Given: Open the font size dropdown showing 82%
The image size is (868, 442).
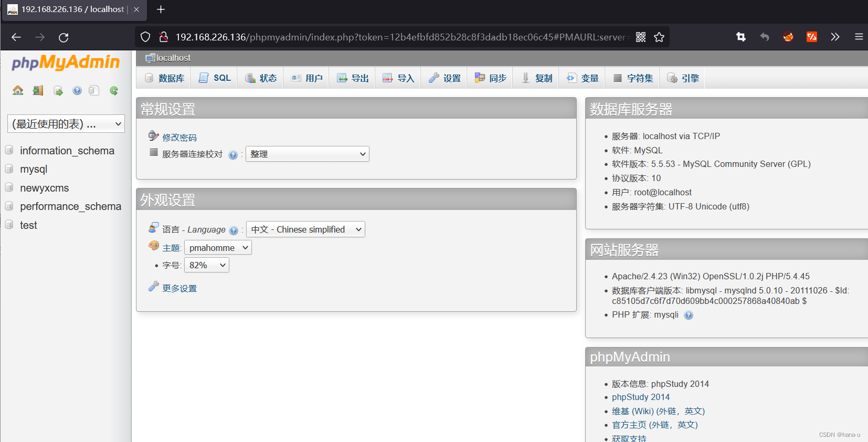Looking at the screenshot, I should point(207,265).
